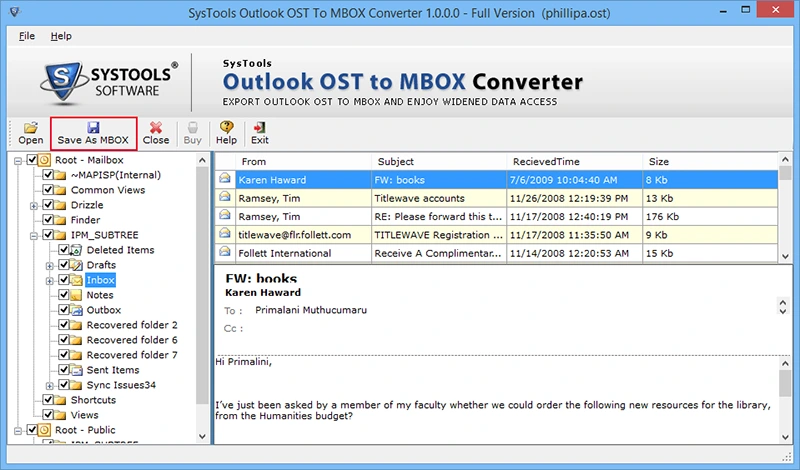Click the Root - Public mailbox icon
The width and height of the screenshot is (800, 470).
click(x=44, y=430)
